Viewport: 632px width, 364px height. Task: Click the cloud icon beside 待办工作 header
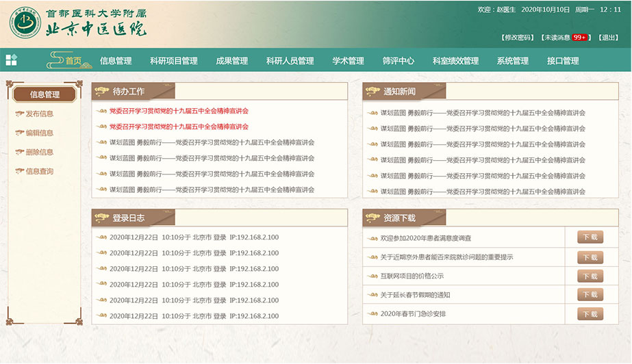[x=102, y=92]
